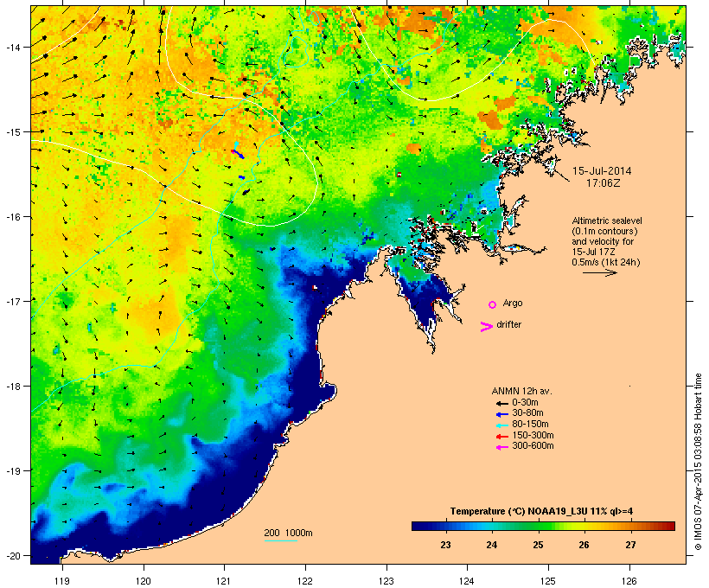Click the IMOS copyright timestamp text

[698, 462]
